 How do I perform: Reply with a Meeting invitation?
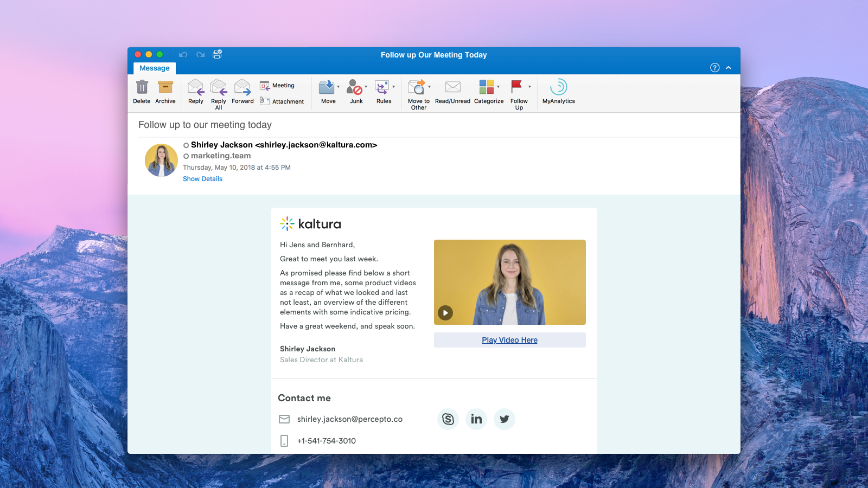(x=277, y=86)
